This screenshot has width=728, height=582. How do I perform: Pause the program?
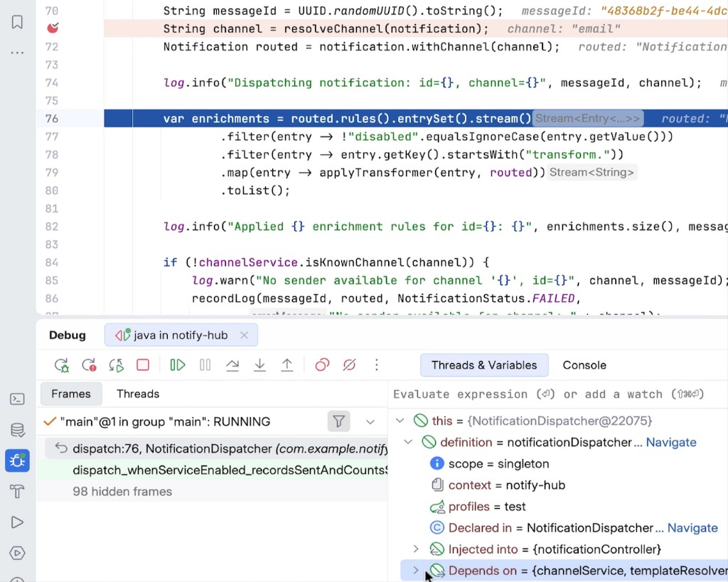pos(205,365)
